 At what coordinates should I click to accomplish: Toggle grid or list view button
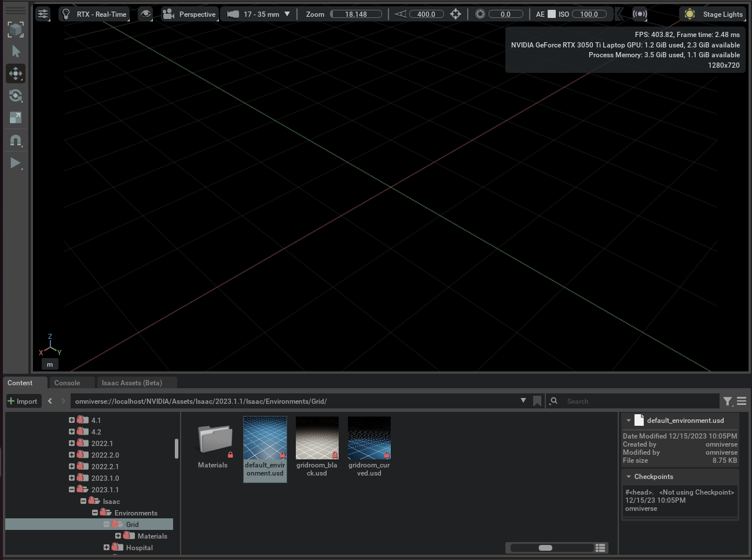tap(600, 547)
